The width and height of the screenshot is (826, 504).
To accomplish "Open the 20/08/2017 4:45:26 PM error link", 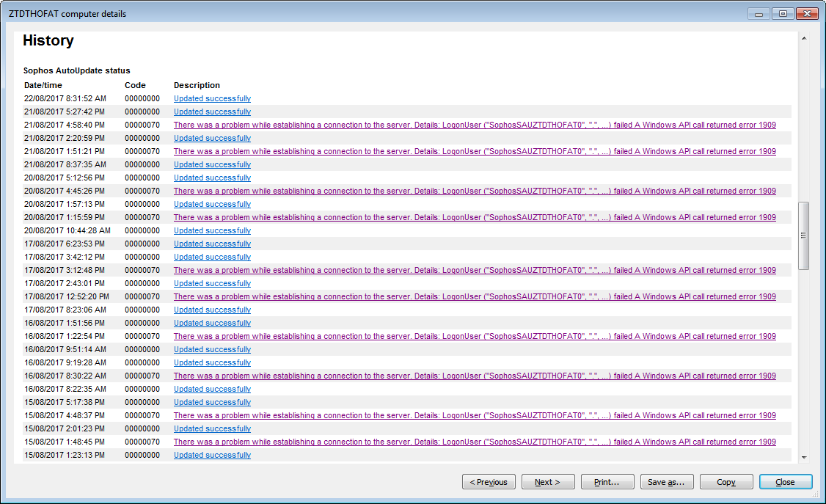I will click(475, 191).
